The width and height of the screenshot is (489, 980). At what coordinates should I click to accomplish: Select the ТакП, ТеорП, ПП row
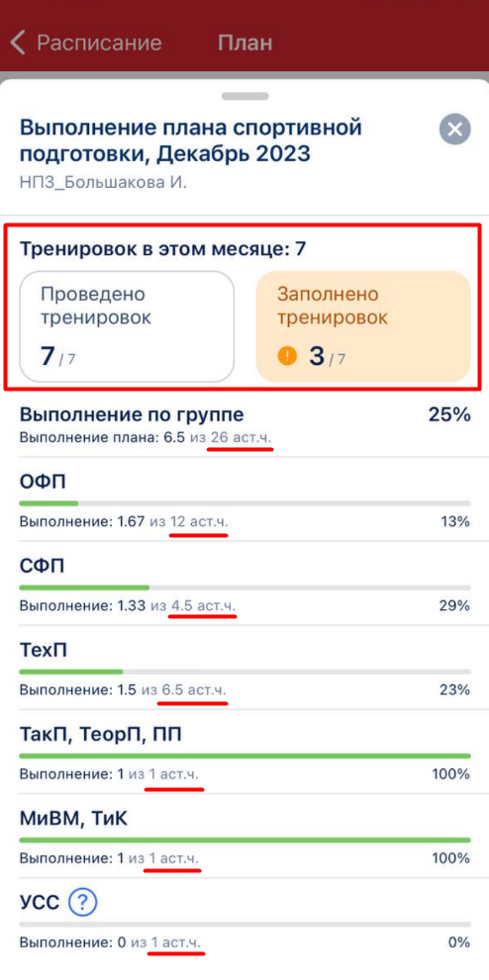[244, 752]
